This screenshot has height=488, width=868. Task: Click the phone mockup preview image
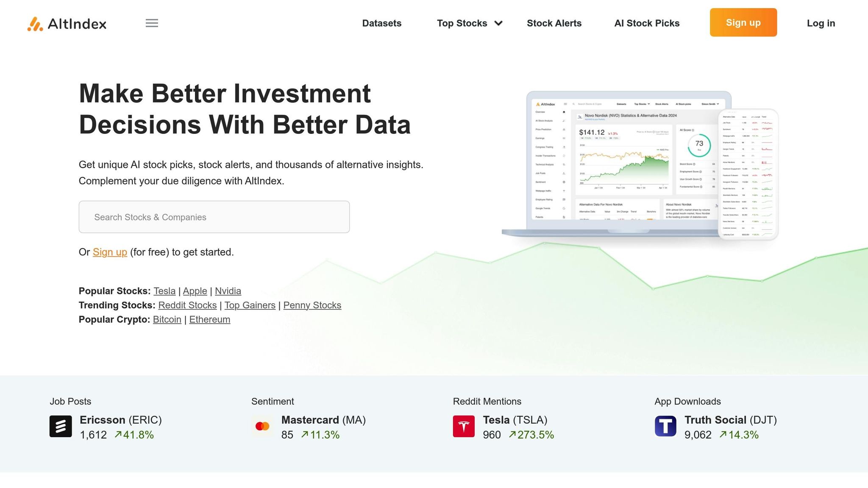[x=748, y=175]
